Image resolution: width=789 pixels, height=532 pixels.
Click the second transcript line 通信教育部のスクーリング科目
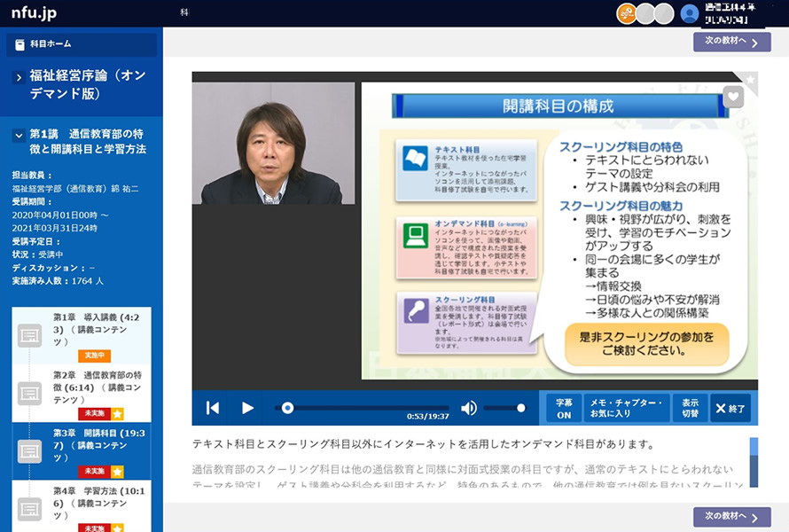click(462, 470)
